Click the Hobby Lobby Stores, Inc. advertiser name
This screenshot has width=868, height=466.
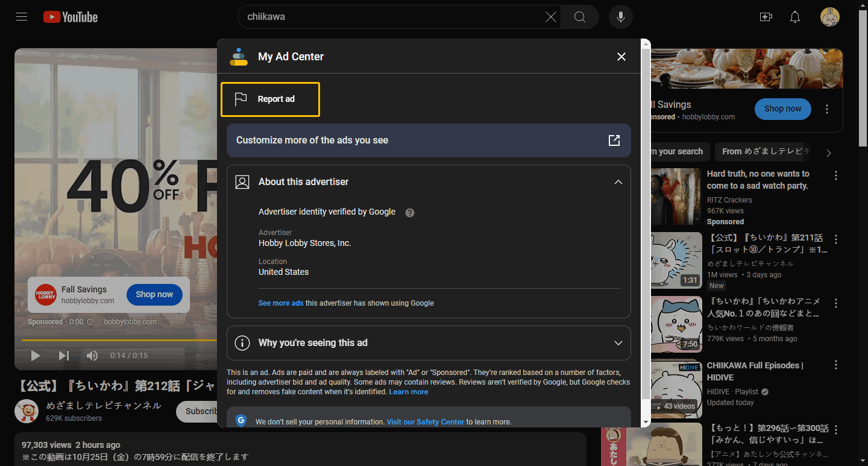pos(305,243)
